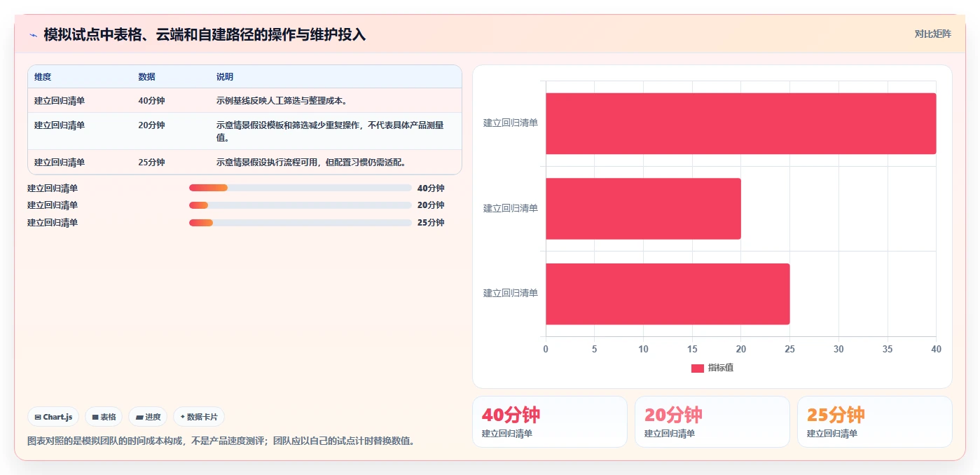Click the x-axis tick label 10

click(643, 349)
